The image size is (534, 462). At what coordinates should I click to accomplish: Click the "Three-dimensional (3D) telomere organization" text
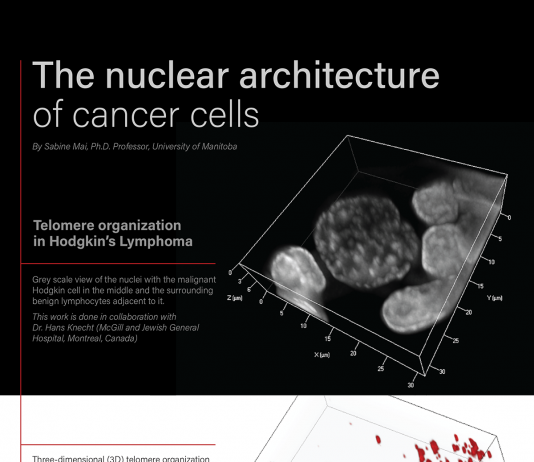tap(121, 459)
